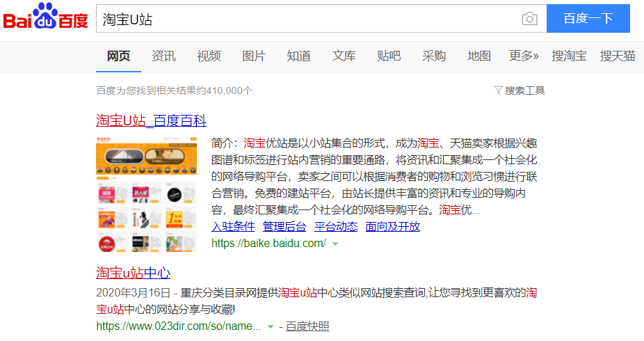
Task: Click the 百度一下 search button
Action: pyautogui.click(x=588, y=19)
